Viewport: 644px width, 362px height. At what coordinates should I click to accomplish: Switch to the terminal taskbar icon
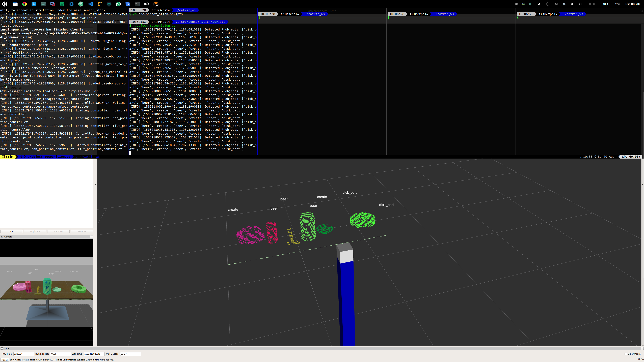tap(137, 4)
